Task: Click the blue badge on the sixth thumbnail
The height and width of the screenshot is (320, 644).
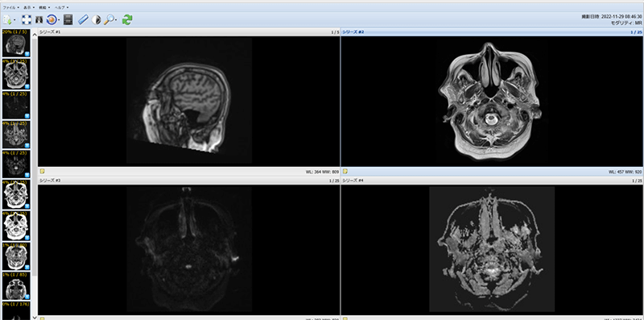Action: point(27,206)
